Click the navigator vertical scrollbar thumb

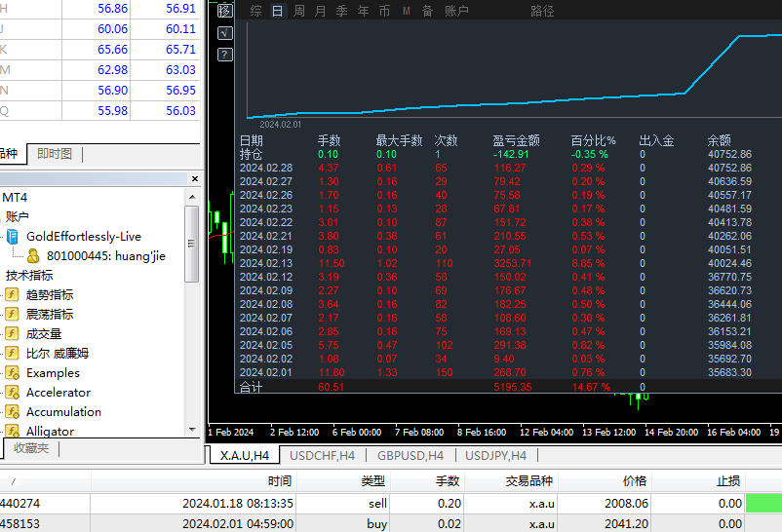click(192, 244)
